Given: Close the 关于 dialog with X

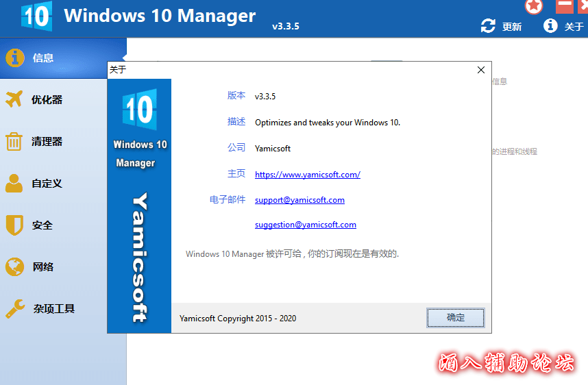Looking at the screenshot, I should pos(481,70).
